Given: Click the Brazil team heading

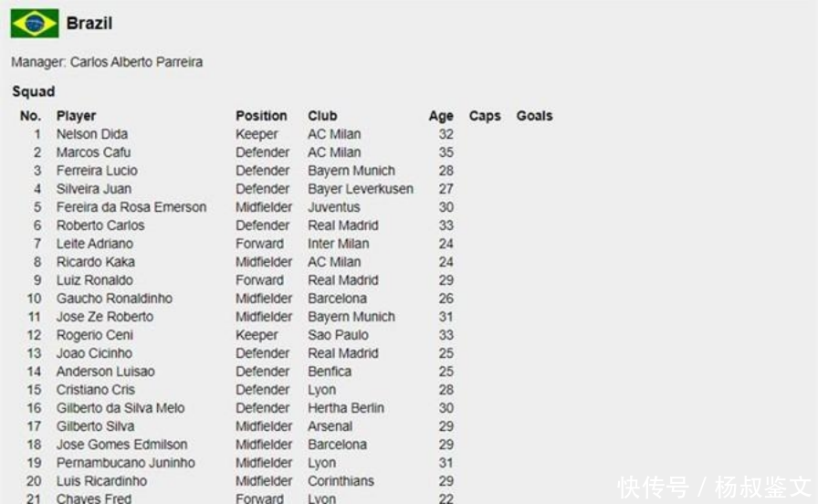Looking at the screenshot, I should (89, 23).
